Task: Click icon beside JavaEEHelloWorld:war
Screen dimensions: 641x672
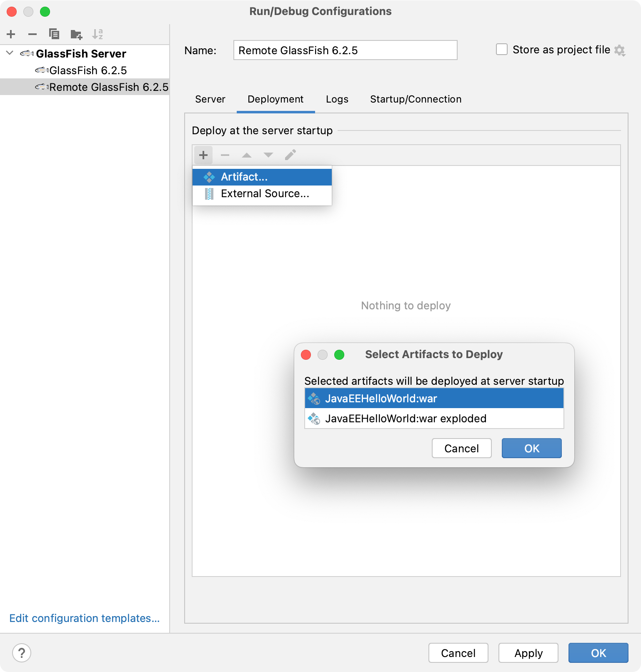Action: pyautogui.click(x=314, y=399)
